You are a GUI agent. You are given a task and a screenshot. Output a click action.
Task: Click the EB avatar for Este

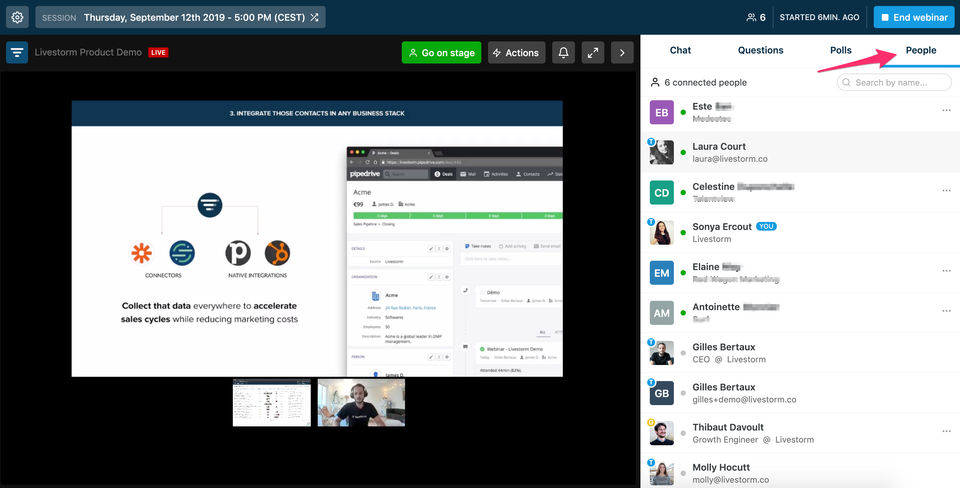point(662,113)
